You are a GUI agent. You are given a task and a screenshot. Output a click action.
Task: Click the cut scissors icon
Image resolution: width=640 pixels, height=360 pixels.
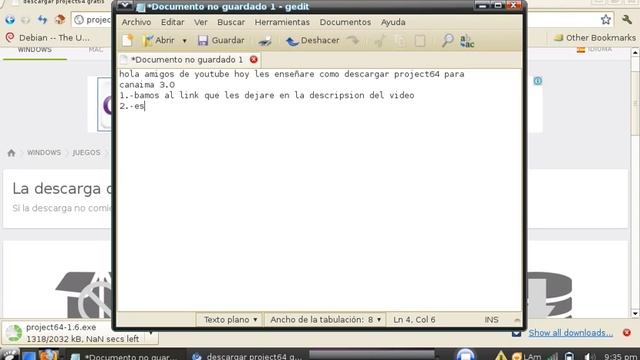(380, 40)
